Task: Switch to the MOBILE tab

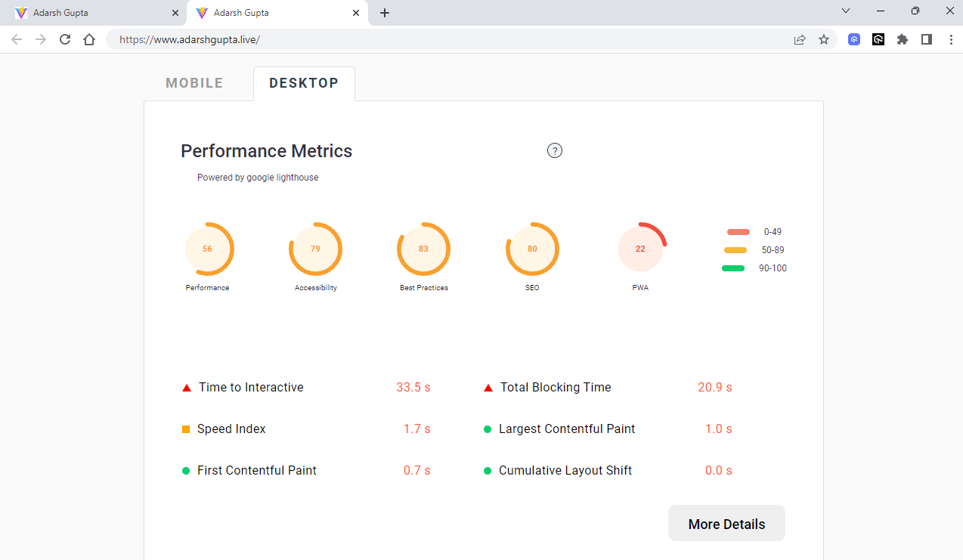Action: tap(194, 82)
